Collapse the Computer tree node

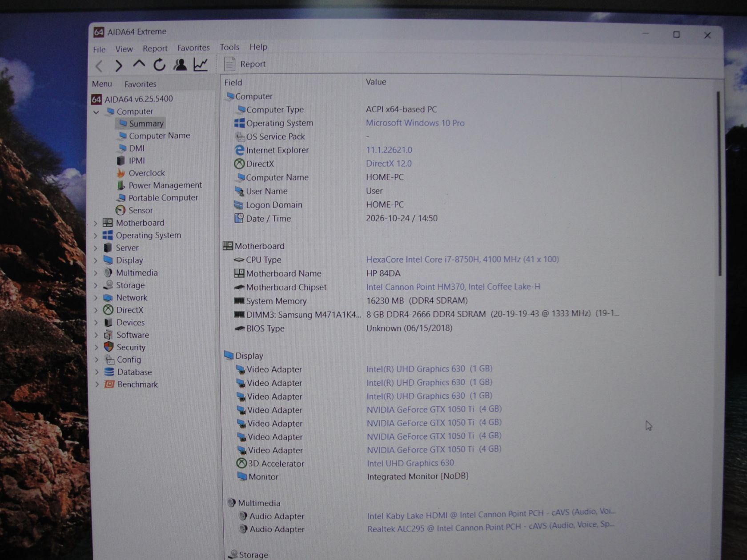tap(96, 112)
